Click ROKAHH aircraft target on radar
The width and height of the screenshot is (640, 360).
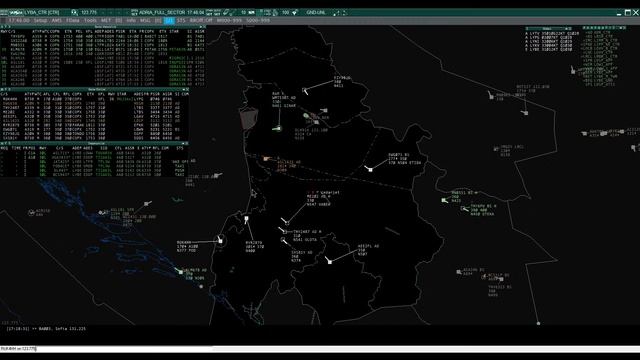point(220,241)
